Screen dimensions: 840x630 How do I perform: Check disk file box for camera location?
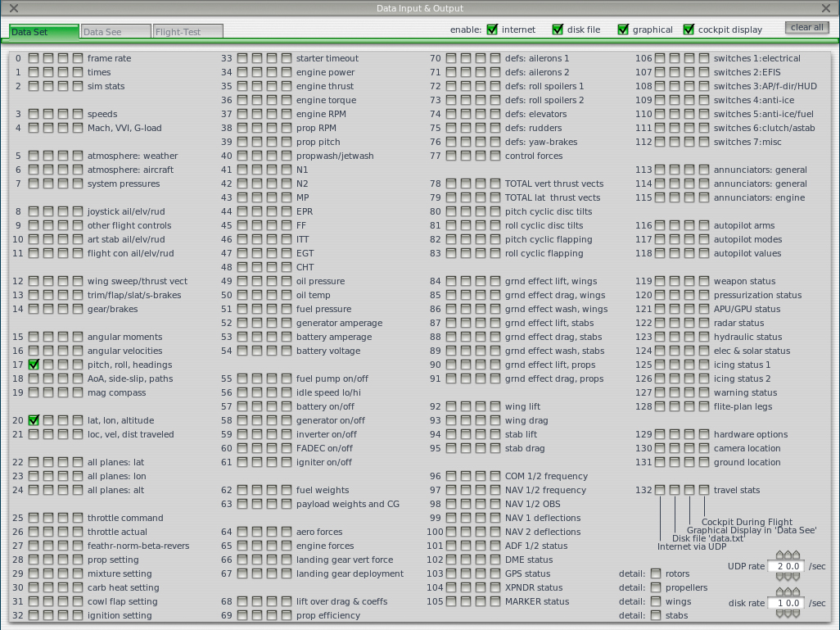pyautogui.click(x=675, y=448)
